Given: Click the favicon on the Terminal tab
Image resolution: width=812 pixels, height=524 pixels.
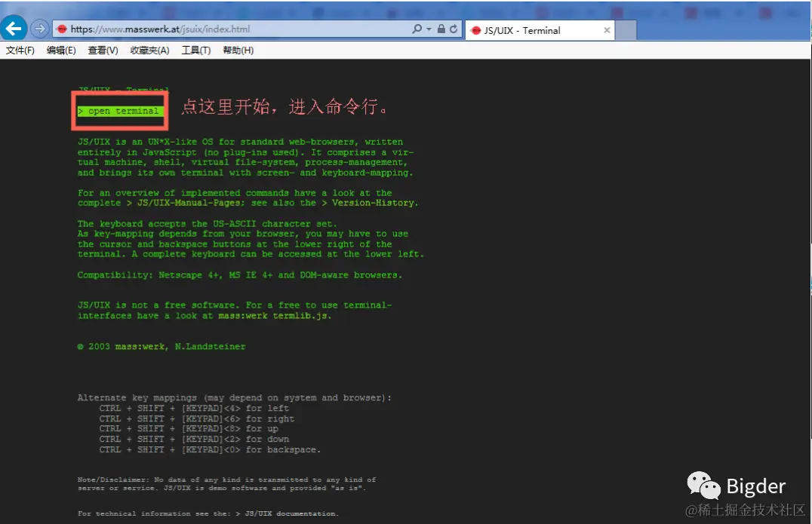Looking at the screenshot, I should [x=475, y=30].
